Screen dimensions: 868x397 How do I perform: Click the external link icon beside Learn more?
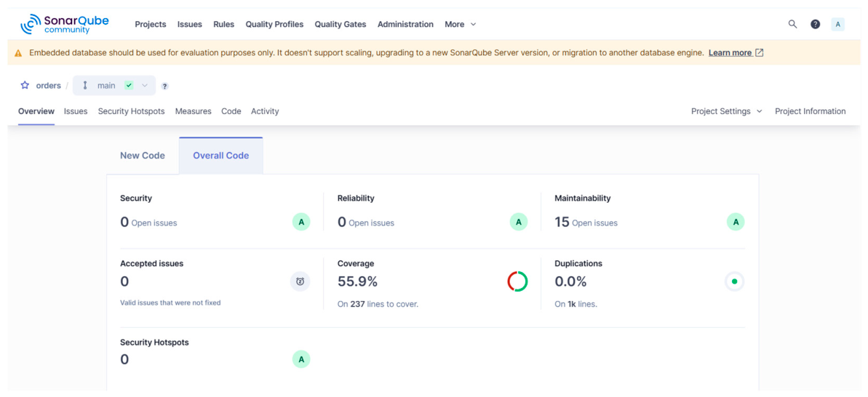pyautogui.click(x=760, y=53)
